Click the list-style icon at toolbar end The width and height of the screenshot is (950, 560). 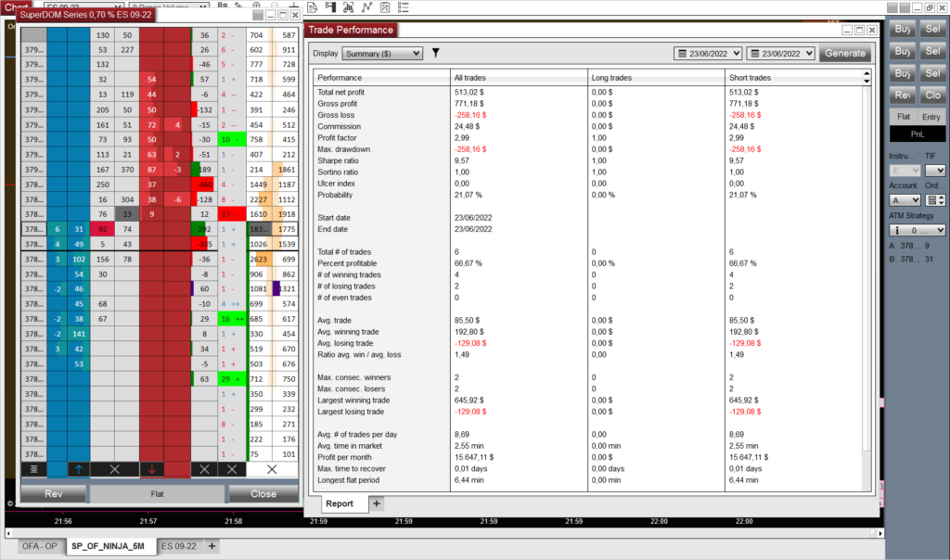pos(404,7)
